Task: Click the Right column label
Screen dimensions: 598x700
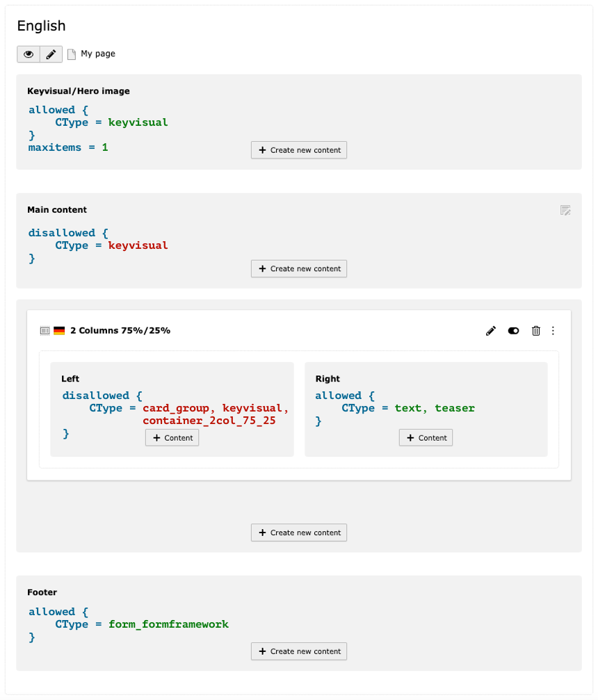Action: 328,379
